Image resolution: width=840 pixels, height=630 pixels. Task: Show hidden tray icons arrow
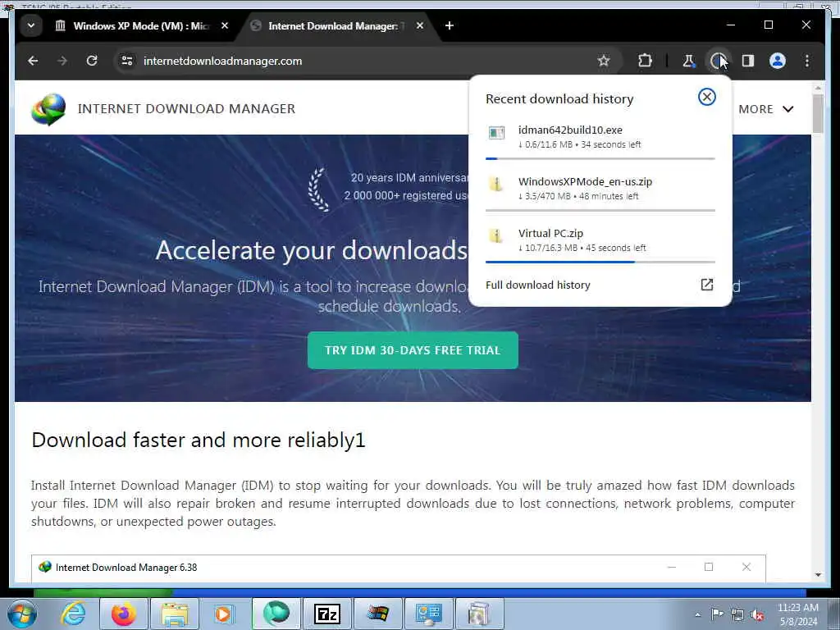point(697,614)
